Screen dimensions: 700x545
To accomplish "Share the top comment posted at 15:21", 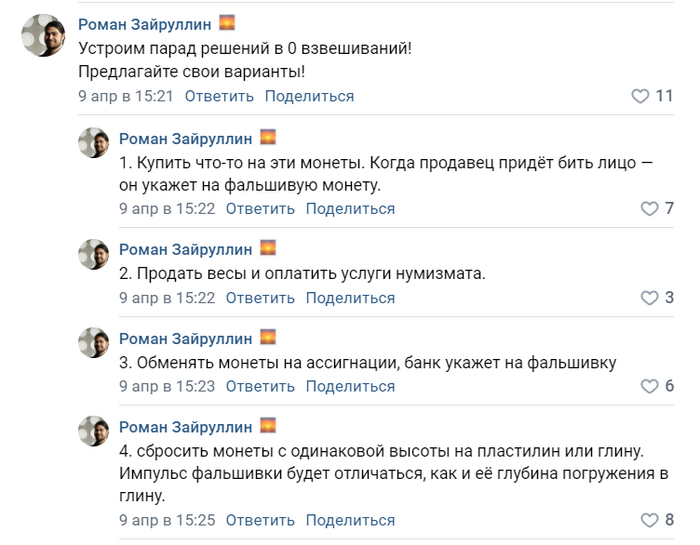I will [x=309, y=96].
